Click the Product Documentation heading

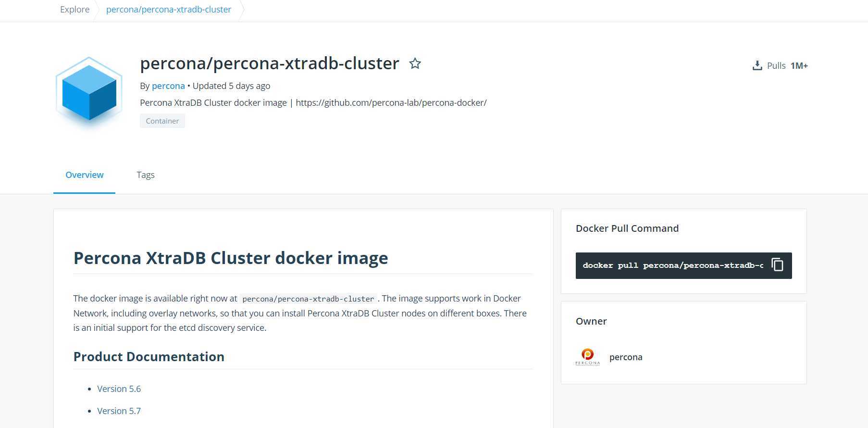coord(149,357)
